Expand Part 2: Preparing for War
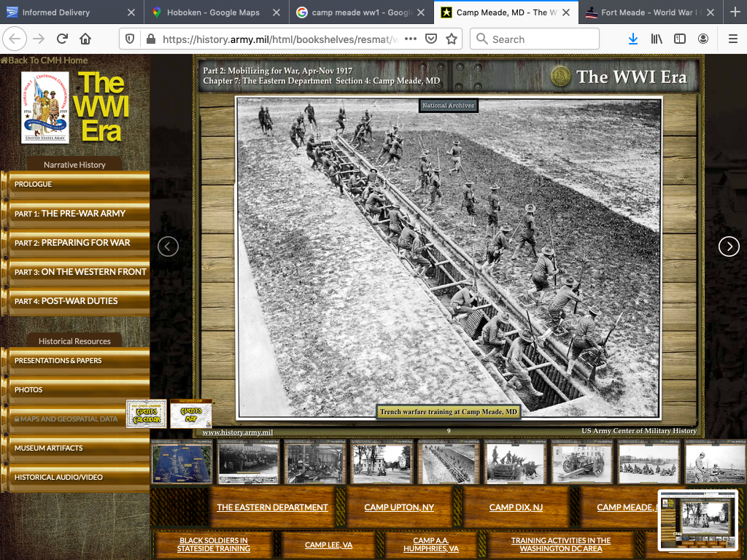This screenshot has width=747, height=560. coord(73,243)
